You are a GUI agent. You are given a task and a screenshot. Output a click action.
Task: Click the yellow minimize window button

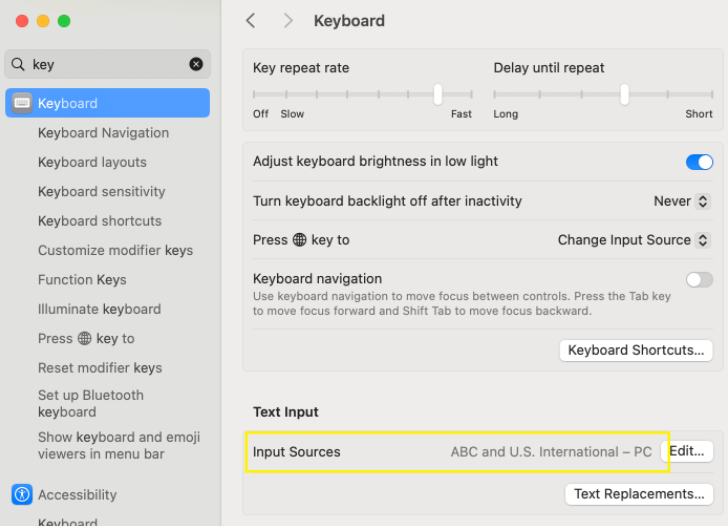tap(43, 21)
